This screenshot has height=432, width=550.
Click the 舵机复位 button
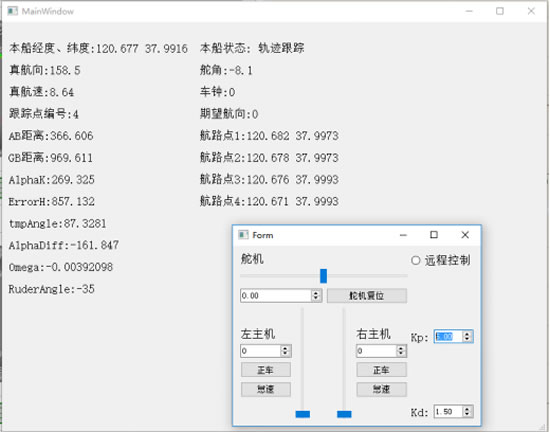point(367,296)
